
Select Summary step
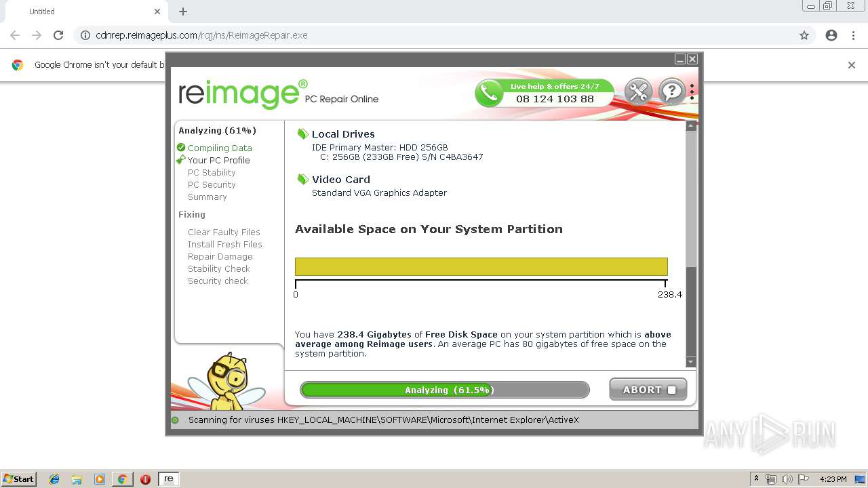pyautogui.click(x=208, y=197)
